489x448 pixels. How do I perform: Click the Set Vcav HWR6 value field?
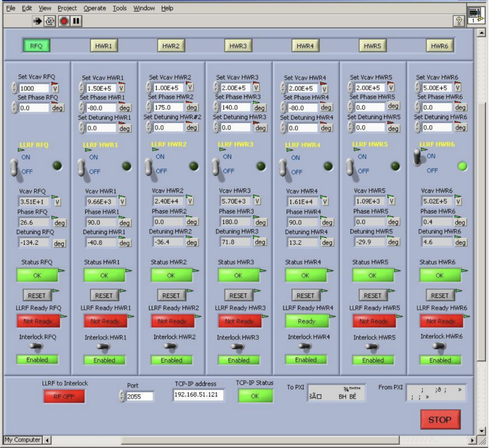437,88
